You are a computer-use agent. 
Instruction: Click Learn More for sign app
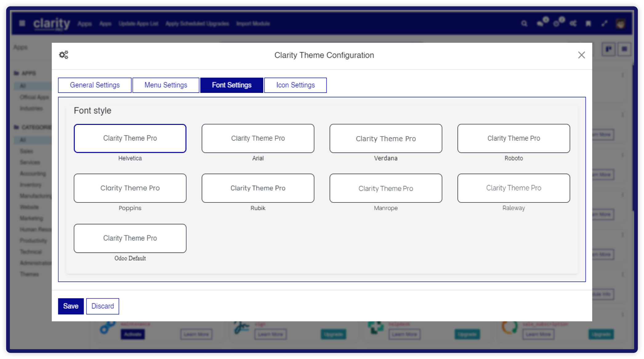(271, 334)
